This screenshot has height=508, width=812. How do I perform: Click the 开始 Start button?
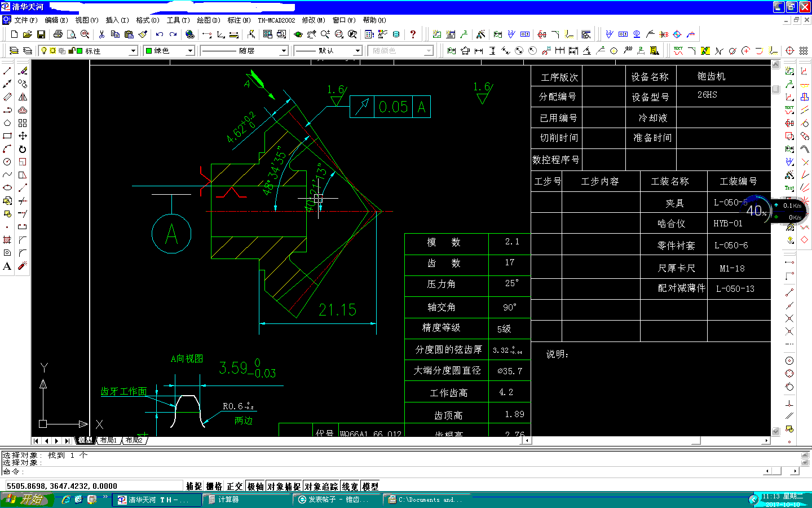point(27,500)
